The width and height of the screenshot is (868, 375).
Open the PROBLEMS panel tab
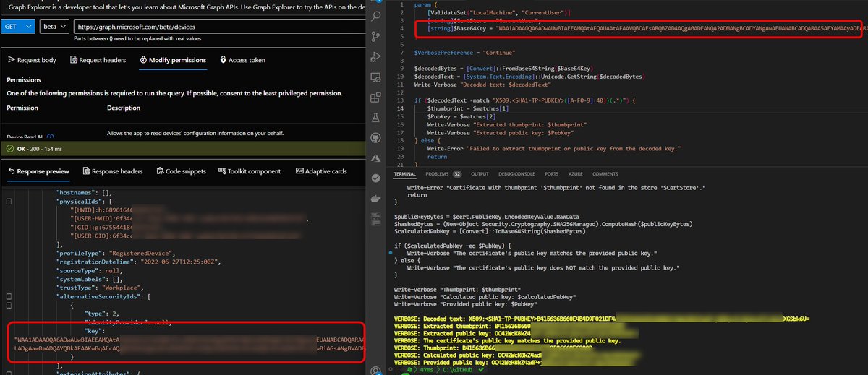[436, 174]
